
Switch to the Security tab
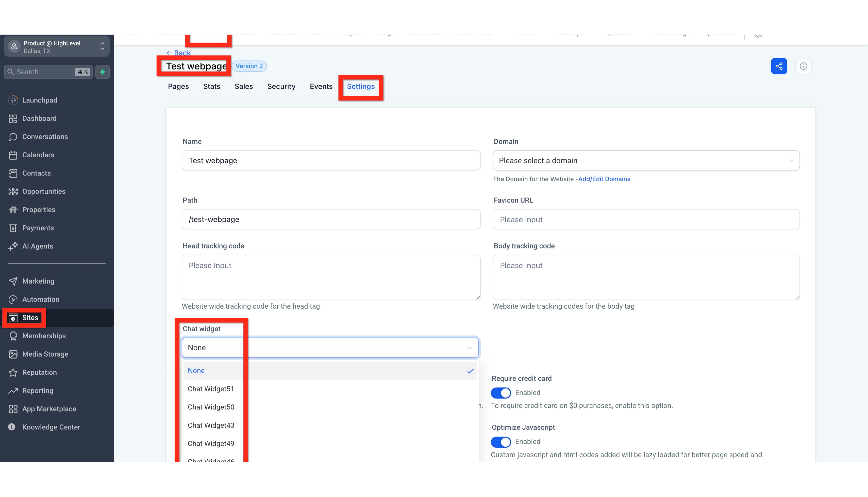281,86
